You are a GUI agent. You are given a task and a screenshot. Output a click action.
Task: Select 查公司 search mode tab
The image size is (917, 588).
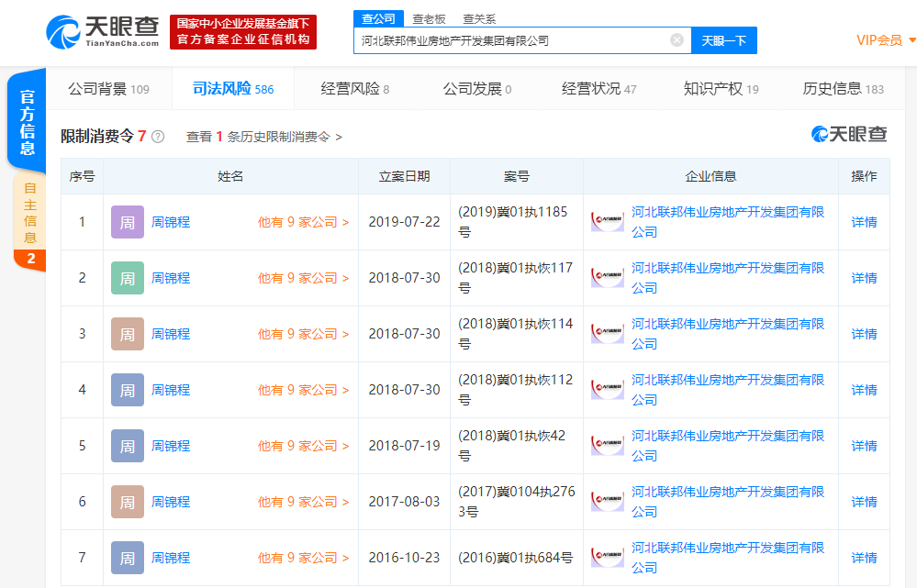(378, 18)
